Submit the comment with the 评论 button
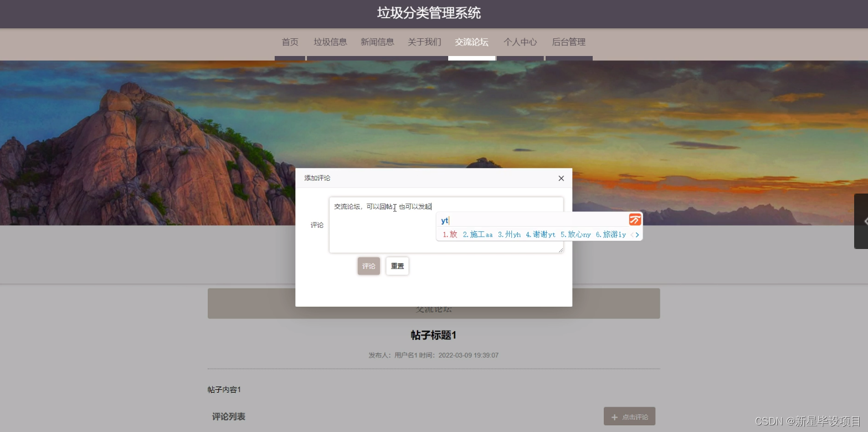Image resolution: width=868 pixels, height=432 pixels. click(x=368, y=266)
